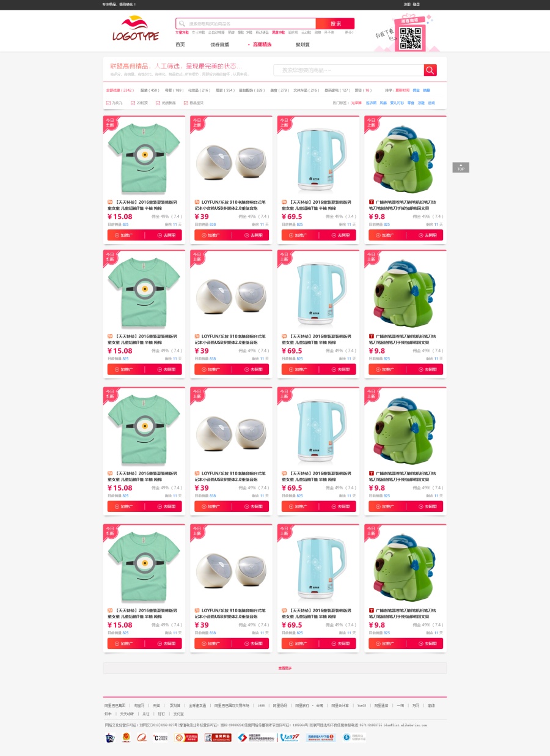
Task: Toggle the 优质新品 checkbox
Action: pos(158,103)
